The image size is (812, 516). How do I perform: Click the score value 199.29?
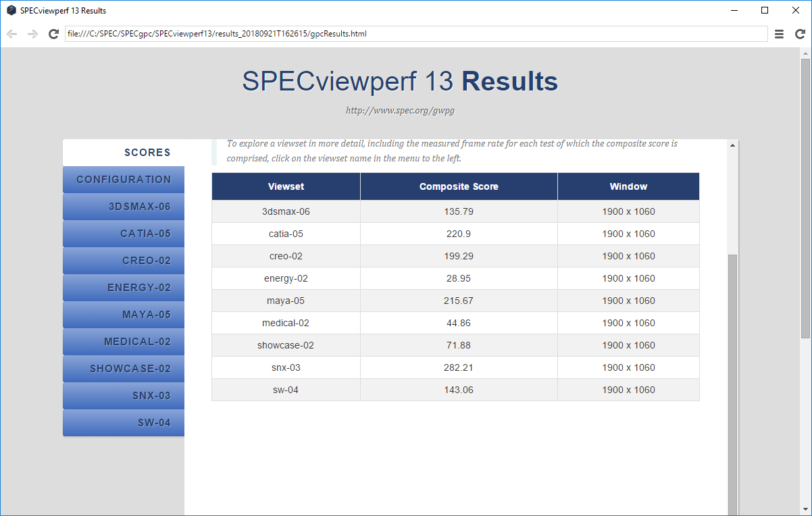[459, 256]
